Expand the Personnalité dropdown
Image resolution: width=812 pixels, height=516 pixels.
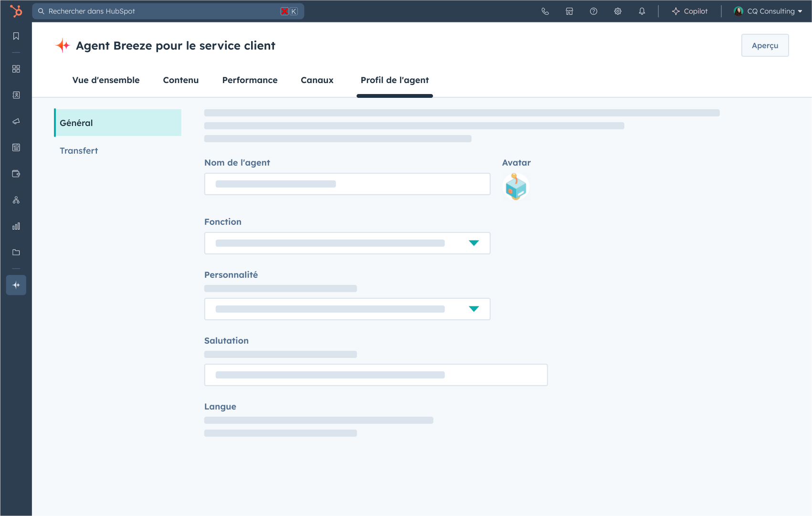coord(347,309)
